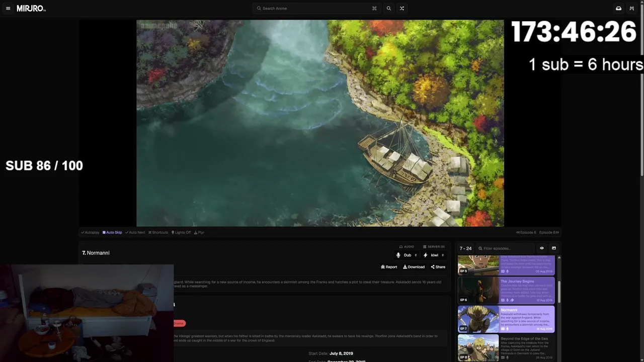Open a random anime with the shuffle icon
Image resolution: width=644 pixels, height=362 pixels.
point(401,9)
